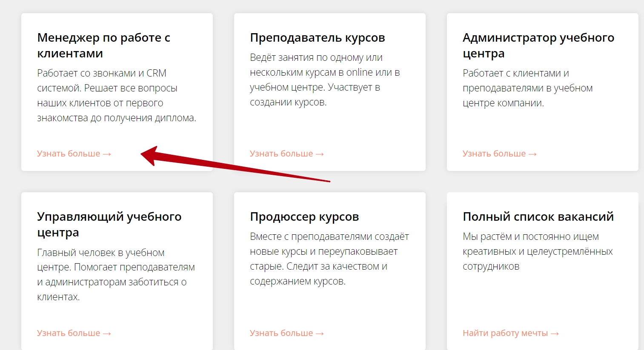Select the heading "Преподаватель курсов"
This screenshot has width=644, height=350.
point(318,38)
